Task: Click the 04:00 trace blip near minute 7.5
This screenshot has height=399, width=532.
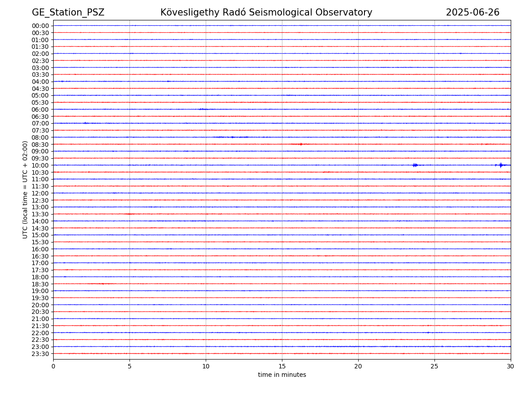Action: (x=168, y=81)
